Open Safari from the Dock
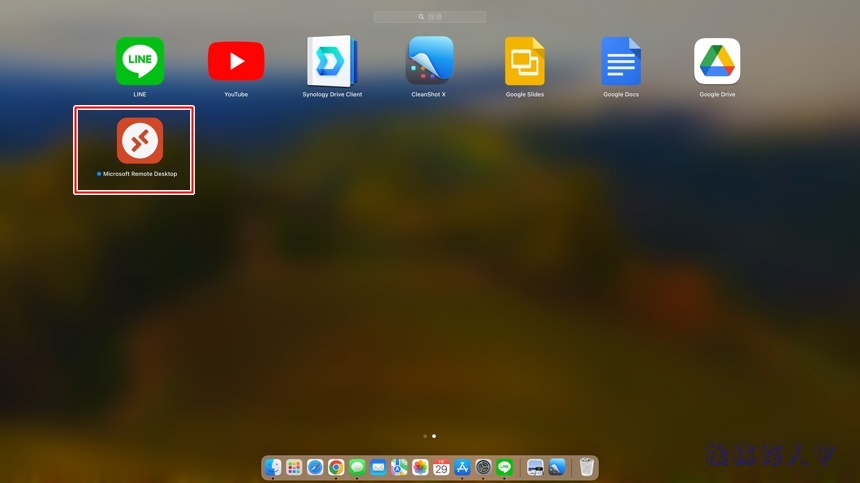Image resolution: width=860 pixels, height=483 pixels. pyautogui.click(x=315, y=467)
